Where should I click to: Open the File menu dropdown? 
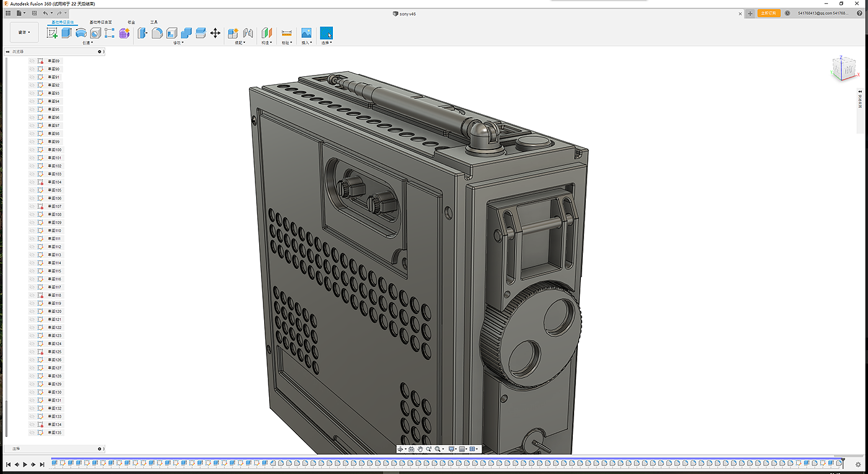tap(20, 13)
